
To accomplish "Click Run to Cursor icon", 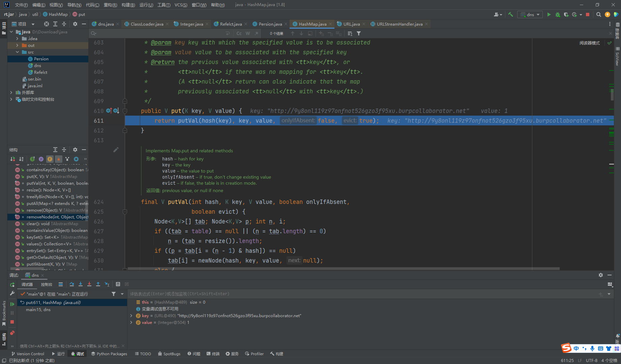I will 107,284.
